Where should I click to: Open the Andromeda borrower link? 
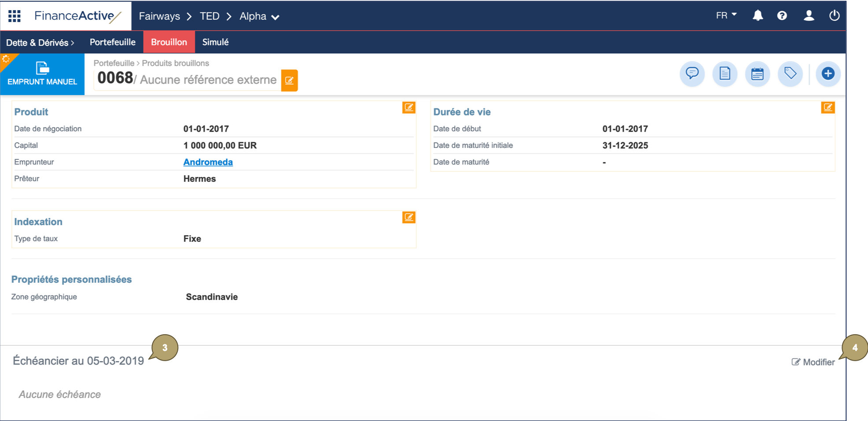pyautogui.click(x=208, y=162)
